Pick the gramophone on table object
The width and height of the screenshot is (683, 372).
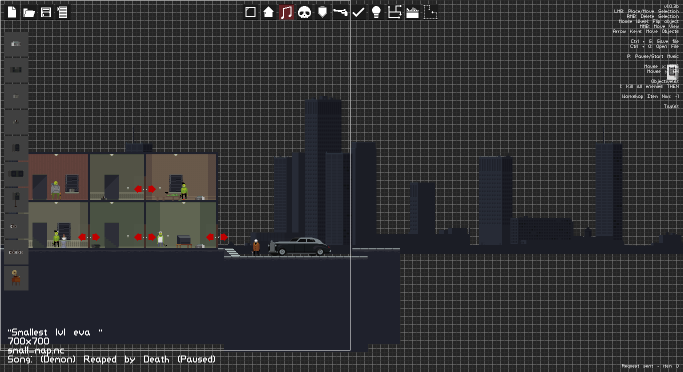point(16,277)
